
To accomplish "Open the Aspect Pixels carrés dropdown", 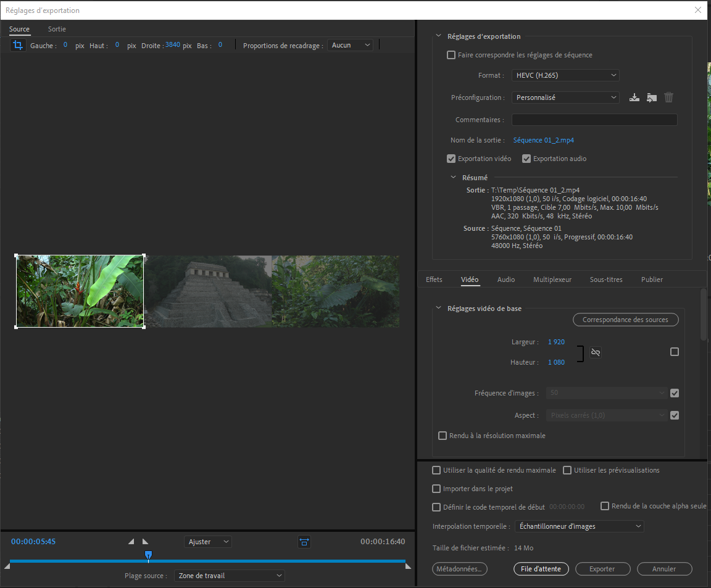I will tap(607, 415).
